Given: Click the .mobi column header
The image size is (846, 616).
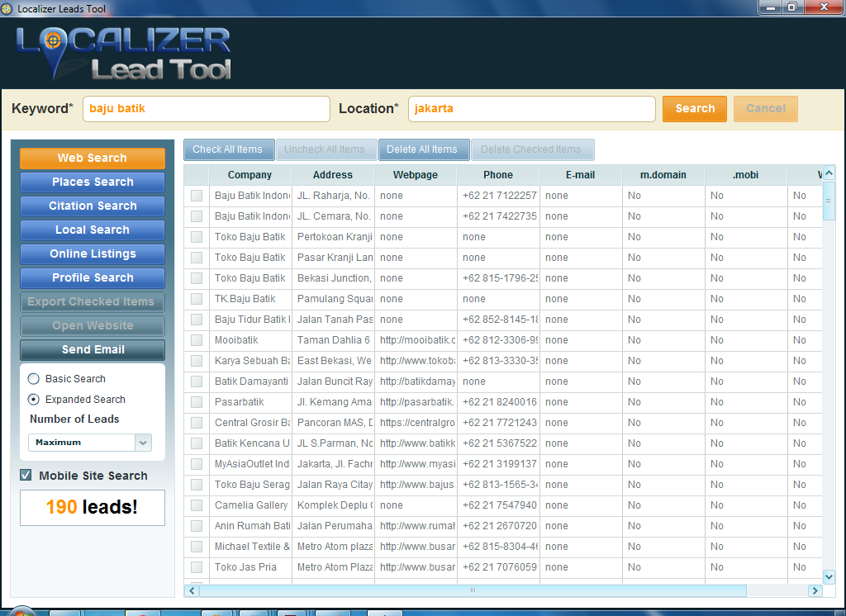Looking at the screenshot, I should [x=746, y=175].
